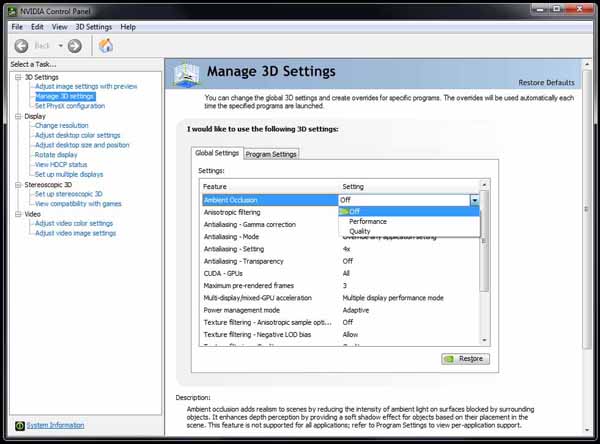This screenshot has height=444, width=600.
Task: Click the settings list scrollbar thumb
Action: tap(484, 241)
